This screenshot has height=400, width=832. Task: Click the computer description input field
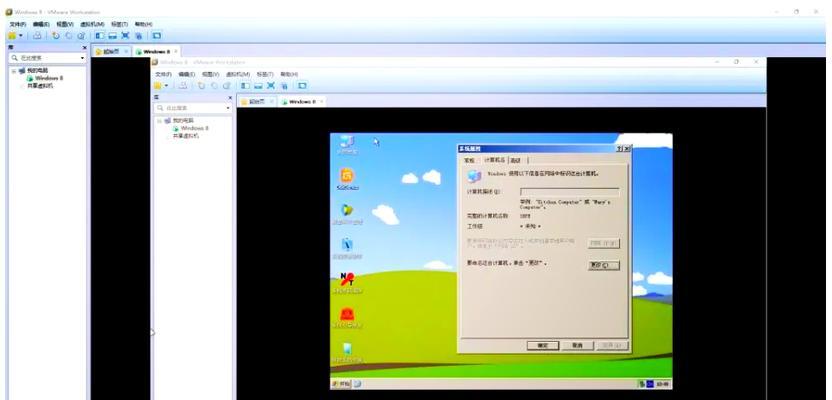click(x=569, y=192)
